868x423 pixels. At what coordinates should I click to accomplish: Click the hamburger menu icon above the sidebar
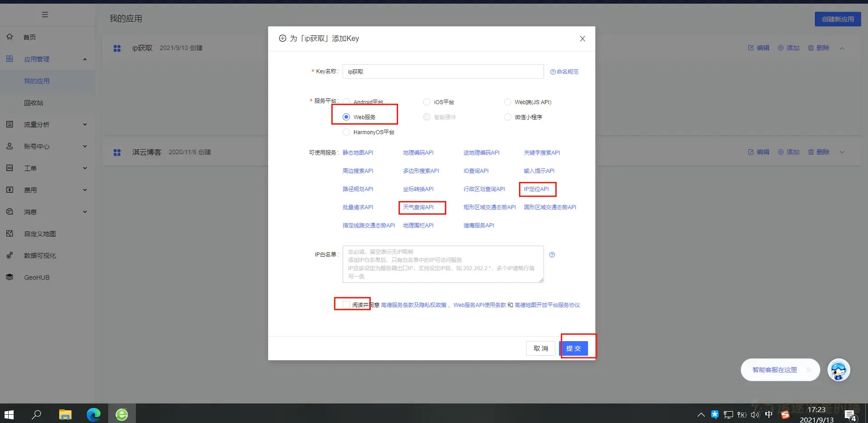45,14
